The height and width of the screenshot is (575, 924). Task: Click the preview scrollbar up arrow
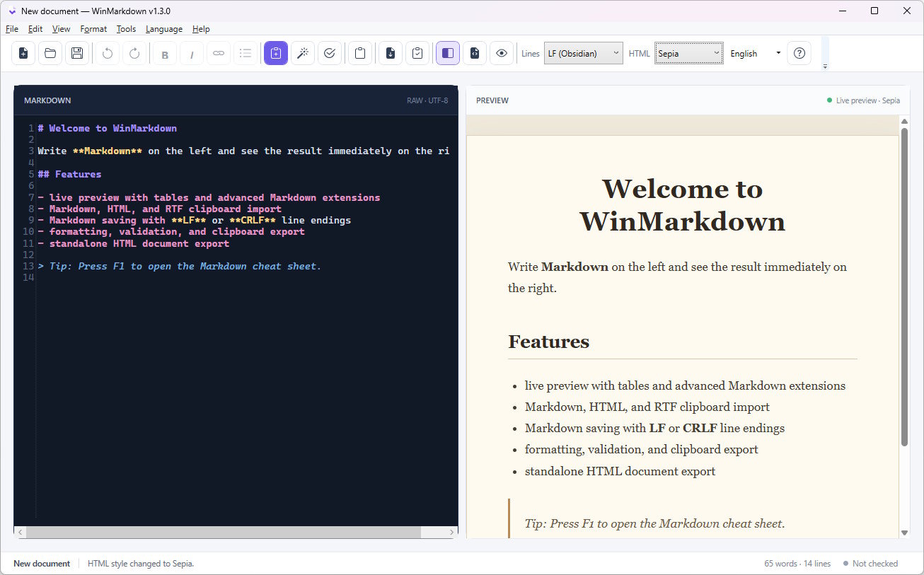pos(904,122)
